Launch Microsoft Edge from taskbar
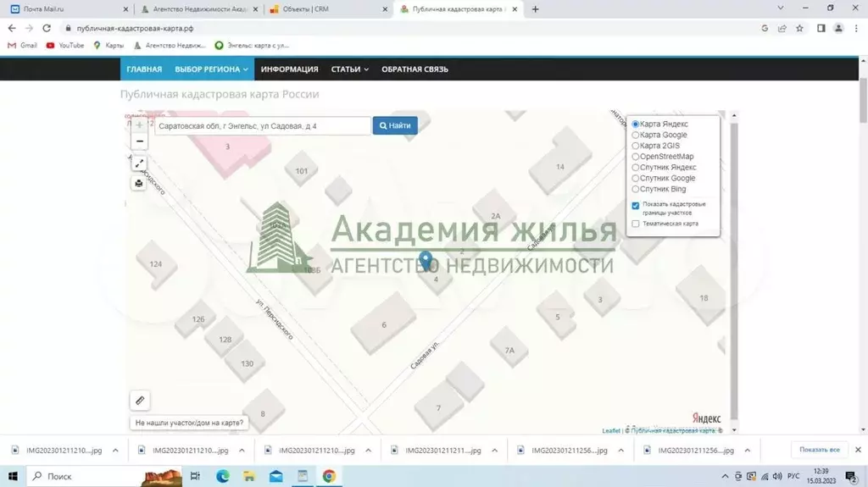Image resolution: width=868 pixels, height=487 pixels. [x=223, y=476]
